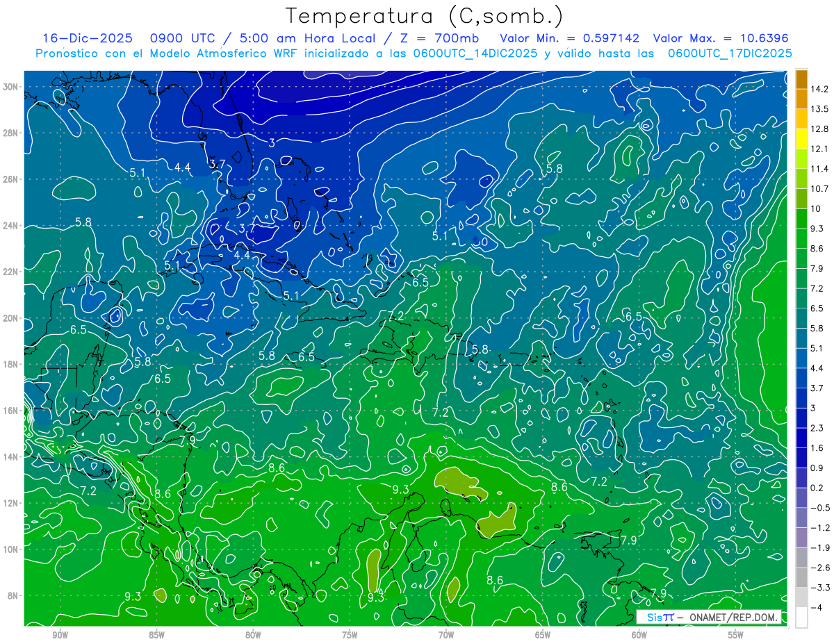This screenshot has width=834, height=644.
Task: Click the 28N latitude axis label
Action: click(x=10, y=133)
